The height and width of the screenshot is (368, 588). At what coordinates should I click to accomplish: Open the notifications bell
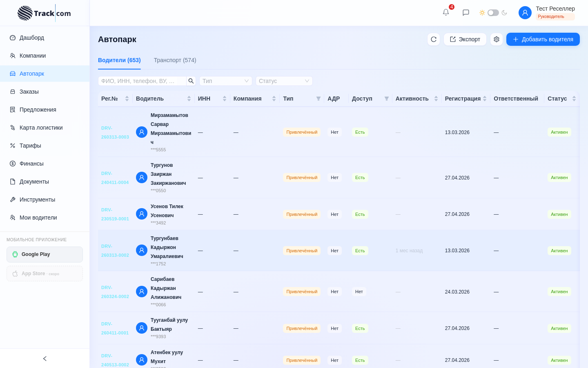[x=446, y=12]
